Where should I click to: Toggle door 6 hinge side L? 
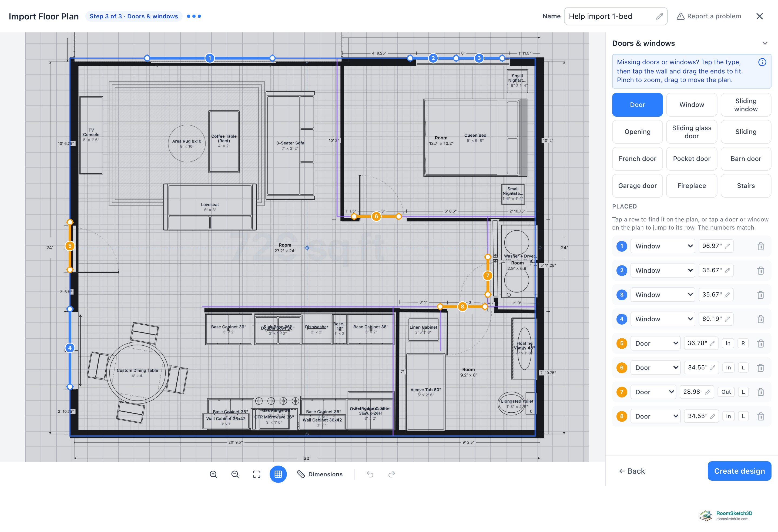[743, 368]
